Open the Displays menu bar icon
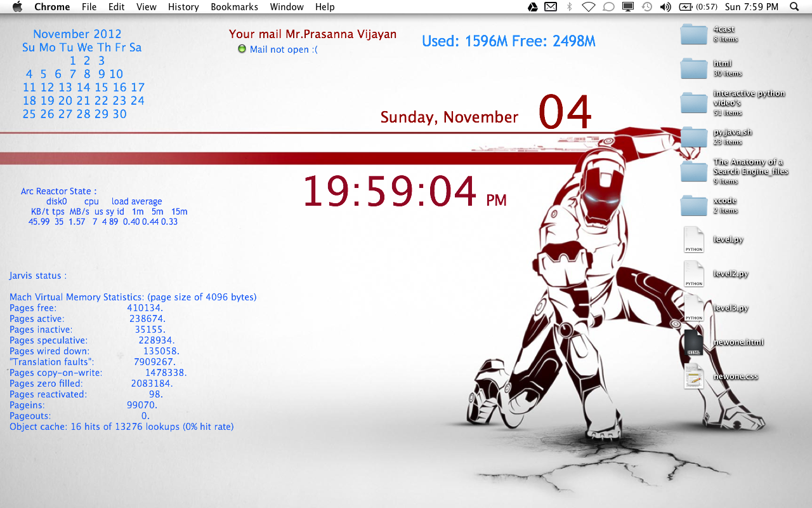The image size is (812, 508). (627, 7)
